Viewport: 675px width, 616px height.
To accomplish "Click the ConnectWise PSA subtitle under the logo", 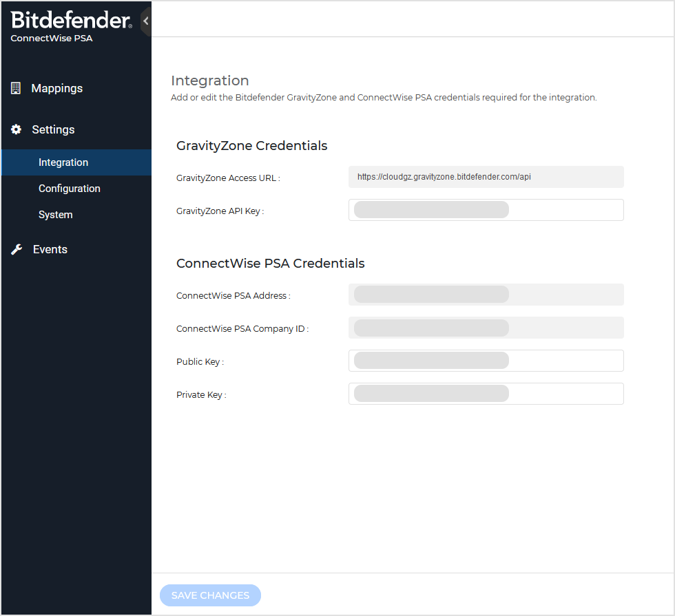I will click(x=52, y=39).
